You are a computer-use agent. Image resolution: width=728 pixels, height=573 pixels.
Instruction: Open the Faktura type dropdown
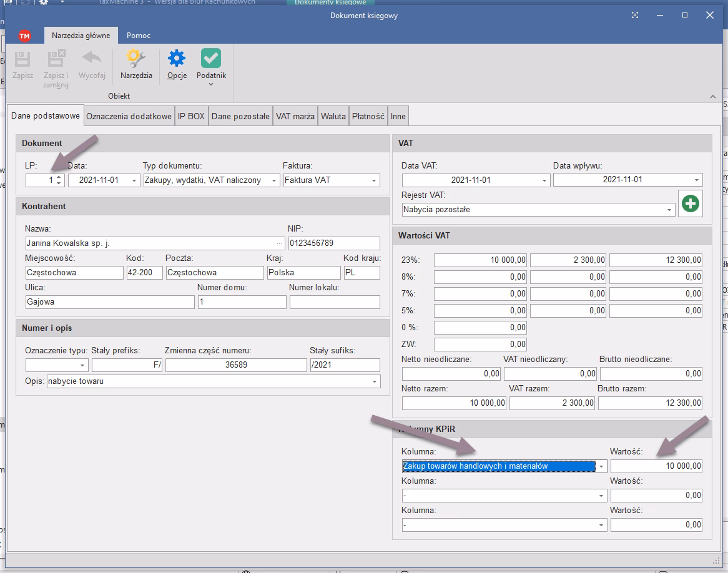point(374,180)
